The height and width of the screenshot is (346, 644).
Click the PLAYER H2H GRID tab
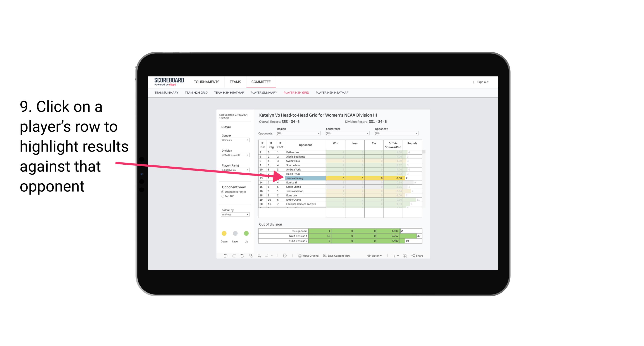tap(296, 93)
